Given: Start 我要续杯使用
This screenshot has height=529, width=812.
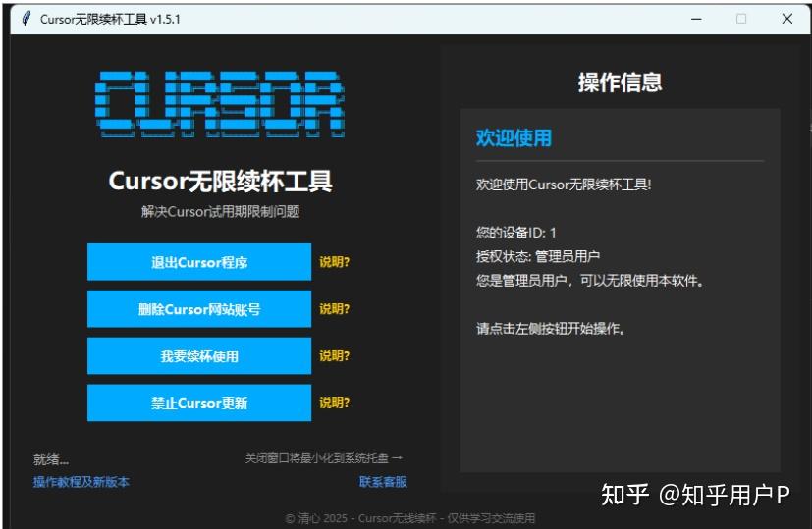Looking at the screenshot, I should coord(199,356).
